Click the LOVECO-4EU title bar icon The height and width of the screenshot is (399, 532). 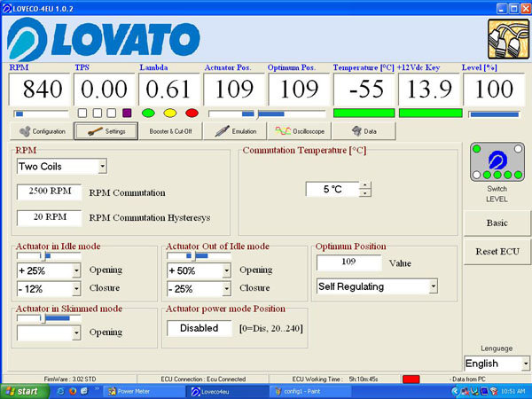pyautogui.click(x=7, y=9)
